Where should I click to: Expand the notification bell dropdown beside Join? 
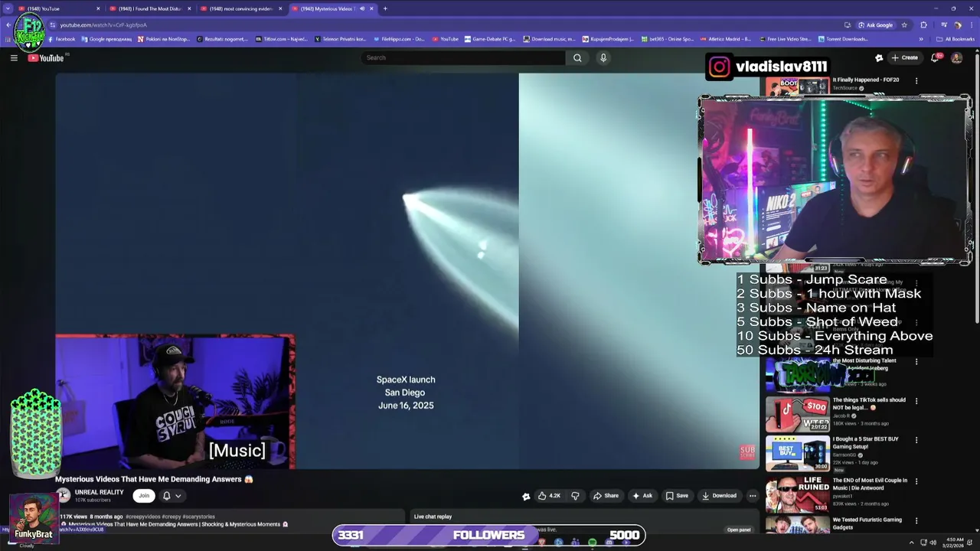pos(171,496)
